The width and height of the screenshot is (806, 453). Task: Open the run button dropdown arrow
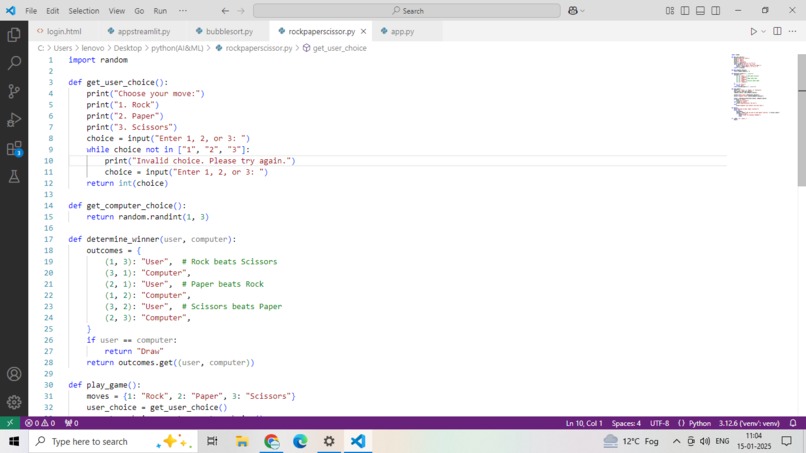click(763, 31)
